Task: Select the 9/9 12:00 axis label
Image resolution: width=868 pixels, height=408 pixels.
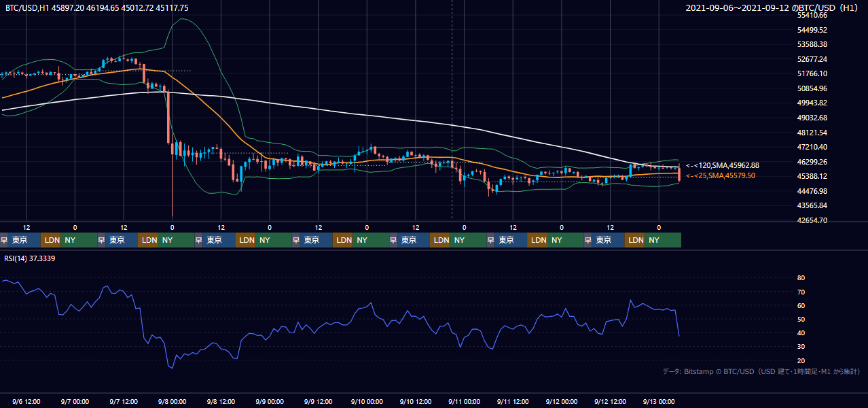Action: 318,401
